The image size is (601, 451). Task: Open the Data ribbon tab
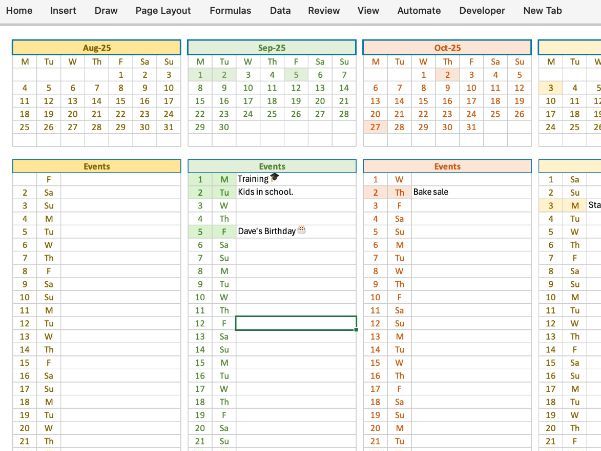[280, 11]
